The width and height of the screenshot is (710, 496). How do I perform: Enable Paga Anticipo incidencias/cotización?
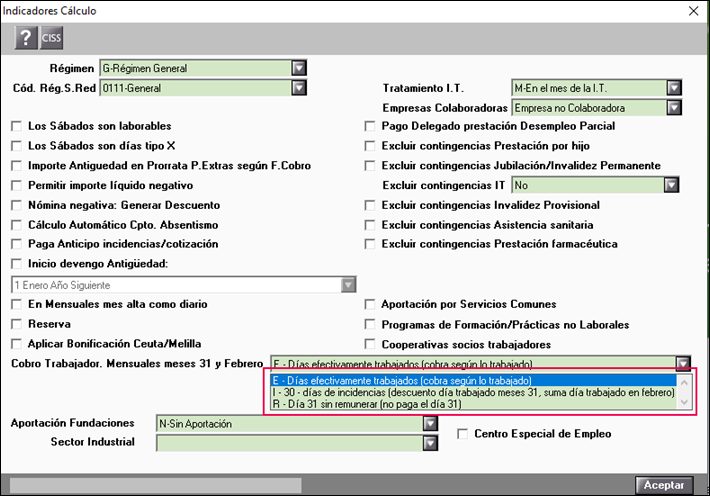(x=17, y=244)
